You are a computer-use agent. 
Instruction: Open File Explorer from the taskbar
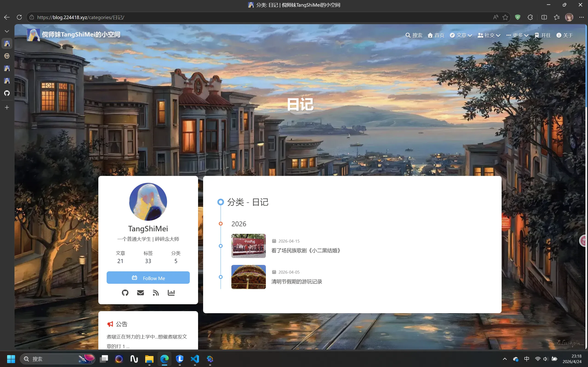click(149, 359)
